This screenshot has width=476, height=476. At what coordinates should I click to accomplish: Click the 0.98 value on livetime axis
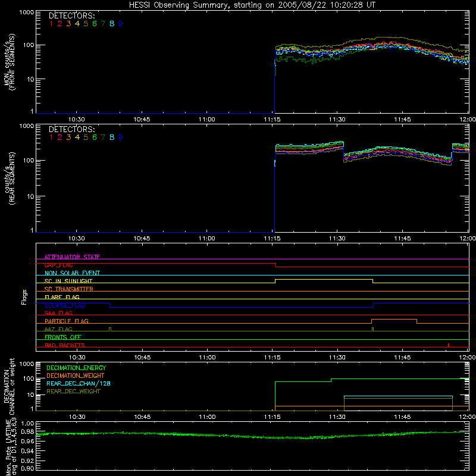point(27,431)
